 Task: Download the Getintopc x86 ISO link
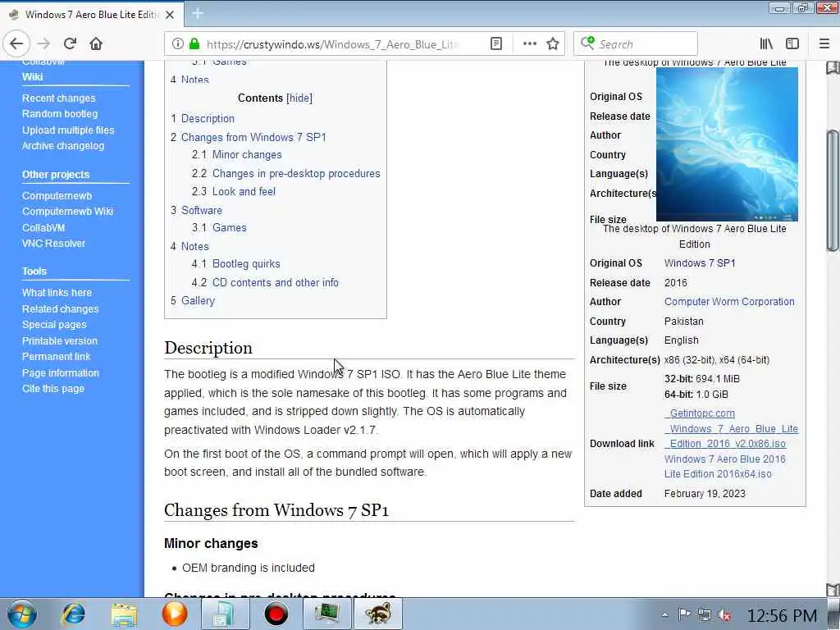coord(731,428)
